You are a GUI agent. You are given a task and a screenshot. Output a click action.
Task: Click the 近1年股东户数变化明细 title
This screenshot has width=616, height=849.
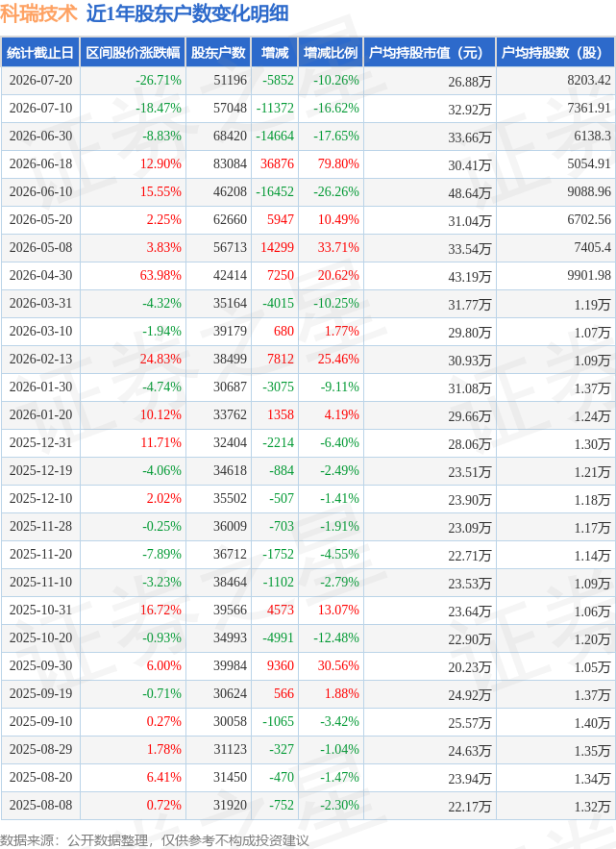(187, 13)
